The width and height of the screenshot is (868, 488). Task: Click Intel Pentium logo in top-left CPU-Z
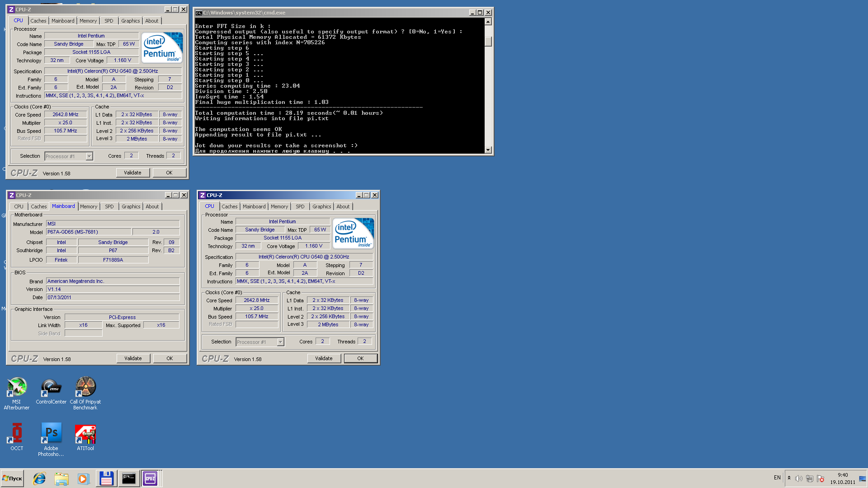[162, 47]
